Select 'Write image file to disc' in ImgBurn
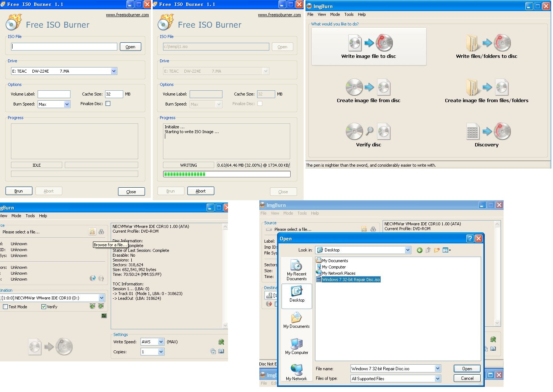The image size is (553, 392). [x=369, y=47]
